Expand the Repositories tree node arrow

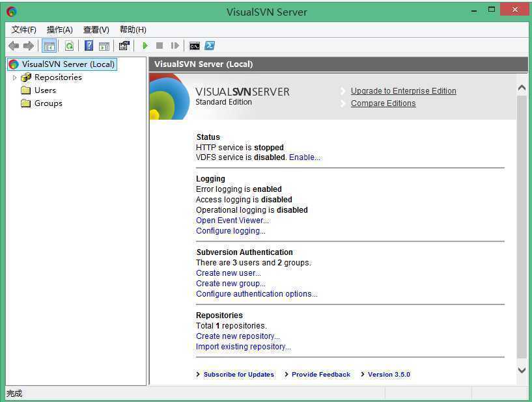click(14, 77)
